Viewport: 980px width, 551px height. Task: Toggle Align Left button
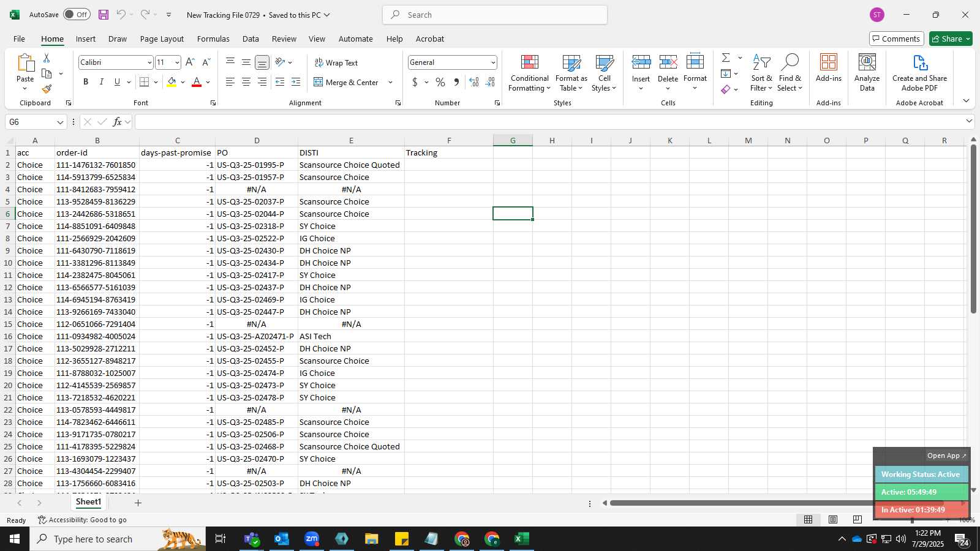(x=230, y=82)
